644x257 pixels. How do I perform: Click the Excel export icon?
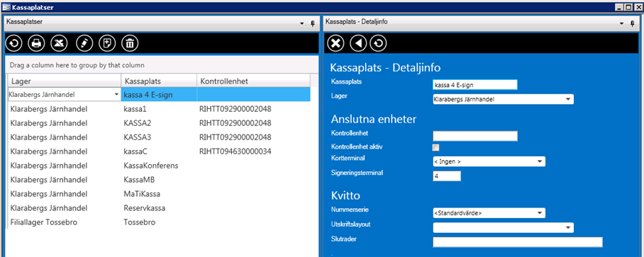pos(59,43)
